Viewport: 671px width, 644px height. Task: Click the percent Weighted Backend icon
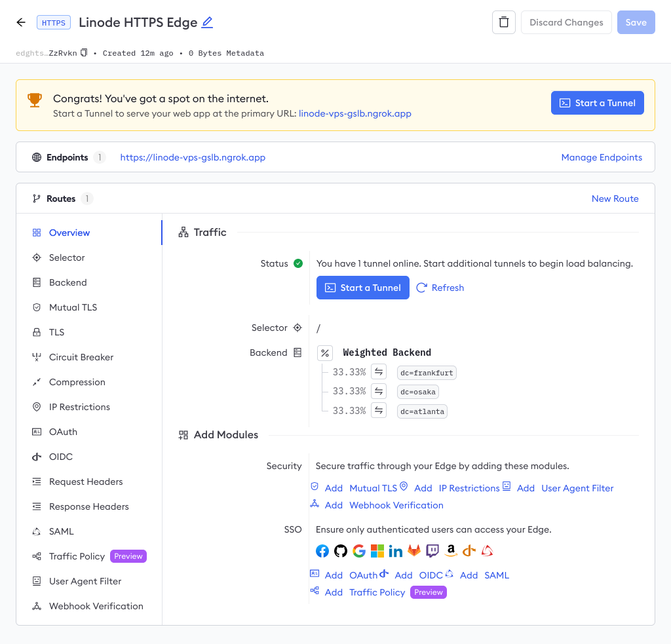click(x=325, y=353)
